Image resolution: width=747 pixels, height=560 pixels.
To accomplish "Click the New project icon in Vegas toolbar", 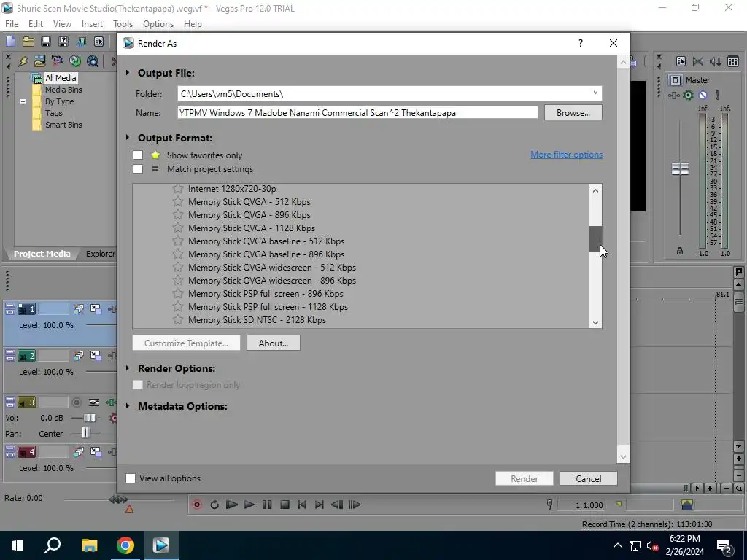I will [10, 42].
